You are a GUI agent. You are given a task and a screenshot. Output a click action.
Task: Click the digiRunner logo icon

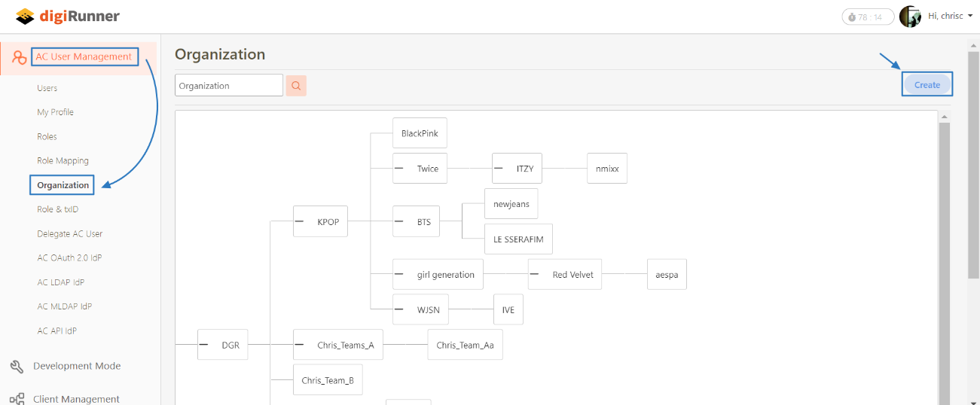point(25,16)
